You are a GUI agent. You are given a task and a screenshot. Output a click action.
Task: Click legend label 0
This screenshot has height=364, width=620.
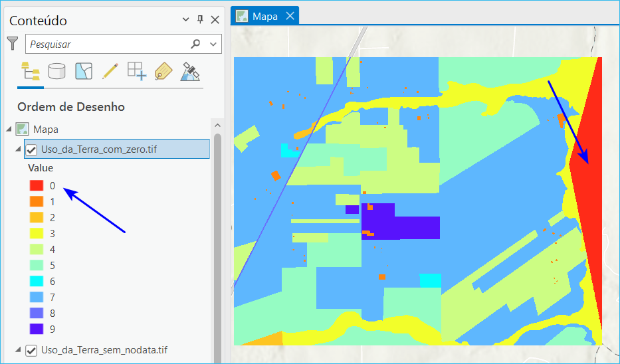tap(52, 186)
